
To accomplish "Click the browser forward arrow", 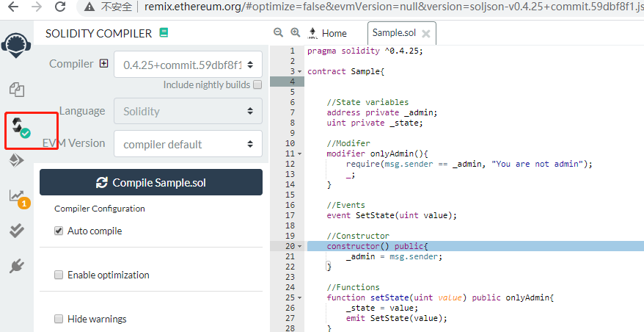I will [37, 7].
